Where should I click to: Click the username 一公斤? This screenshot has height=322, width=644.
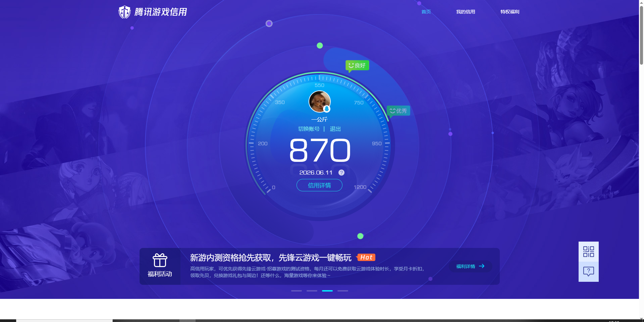tap(319, 120)
